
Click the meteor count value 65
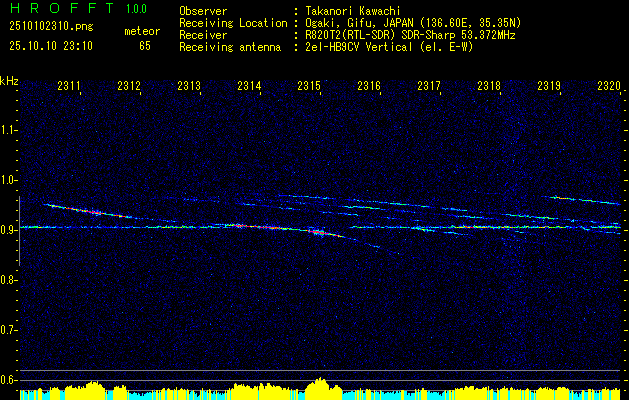pos(145,46)
